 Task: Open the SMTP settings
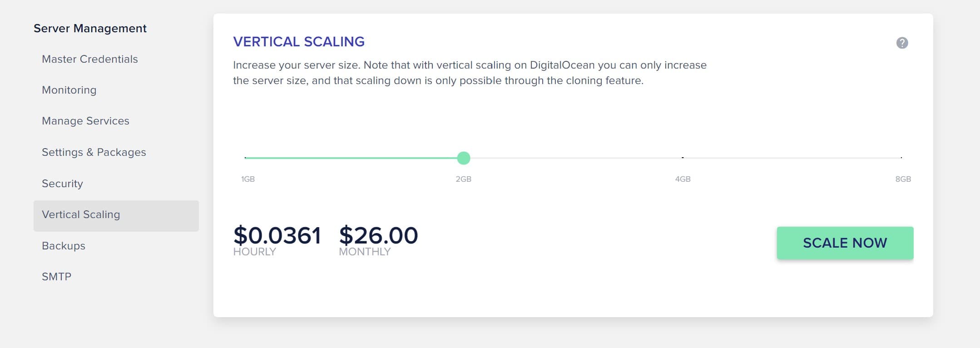click(x=56, y=276)
